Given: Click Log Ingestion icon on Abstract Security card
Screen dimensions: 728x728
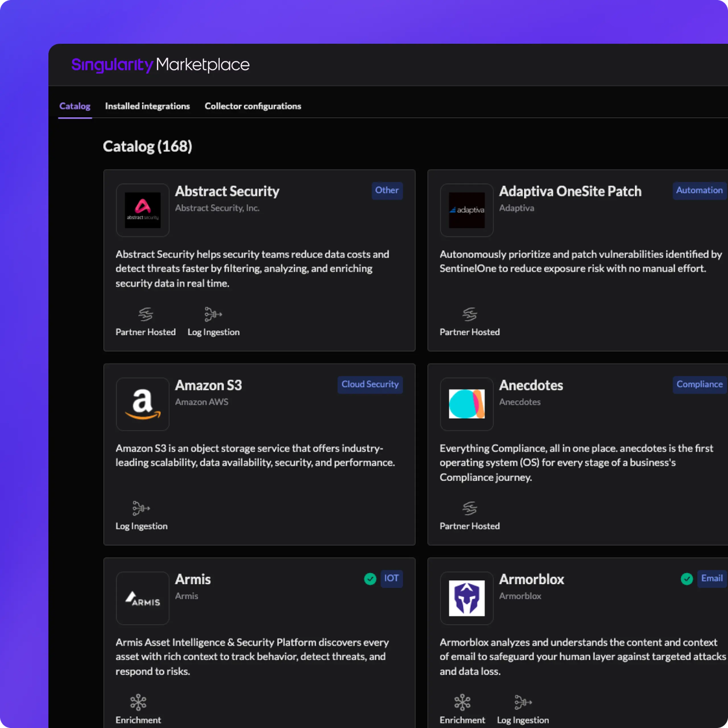Looking at the screenshot, I should point(213,314).
